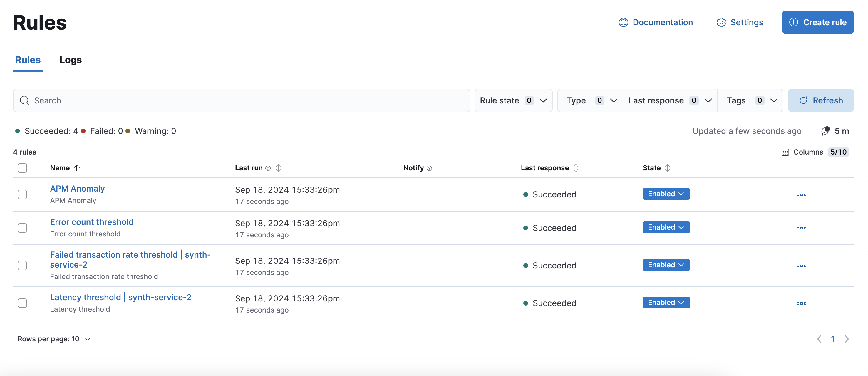Check the Latency threshold rule row
The image size is (868, 376).
(x=22, y=303)
